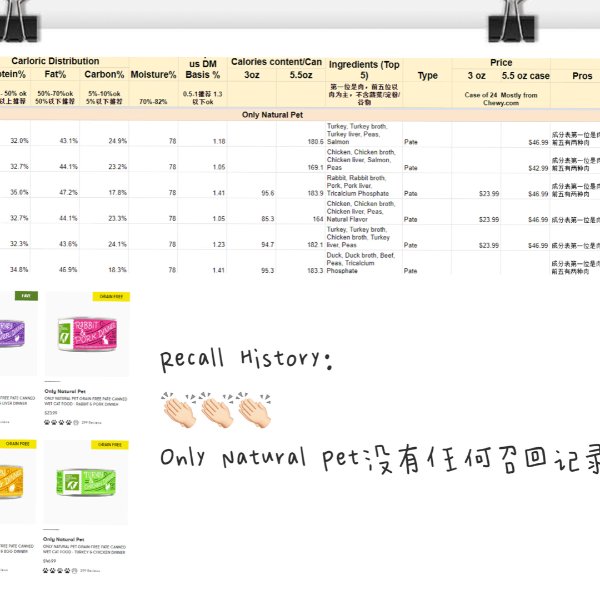The width and height of the screenshot is (600, 600).
Task: Select the protein cell 35.0%
Action: [15, 186]
